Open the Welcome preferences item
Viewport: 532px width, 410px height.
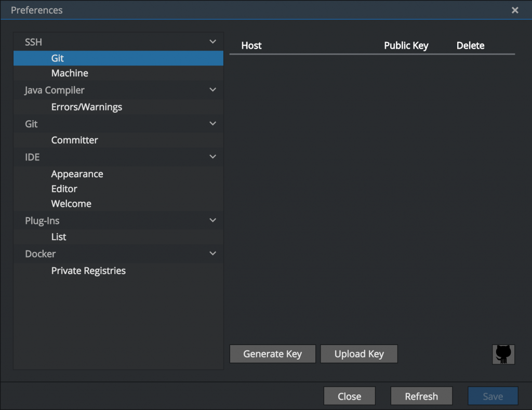click(x=71, y=204)
